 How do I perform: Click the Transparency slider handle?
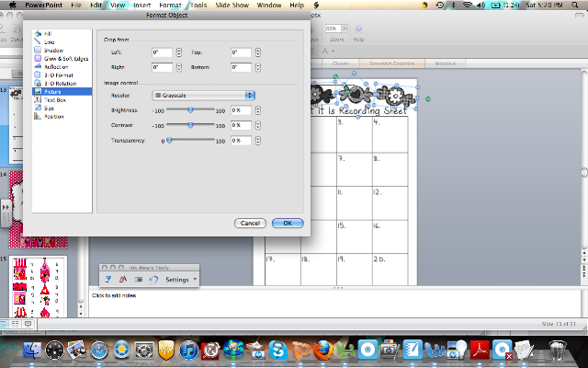[x=169, y=140]
